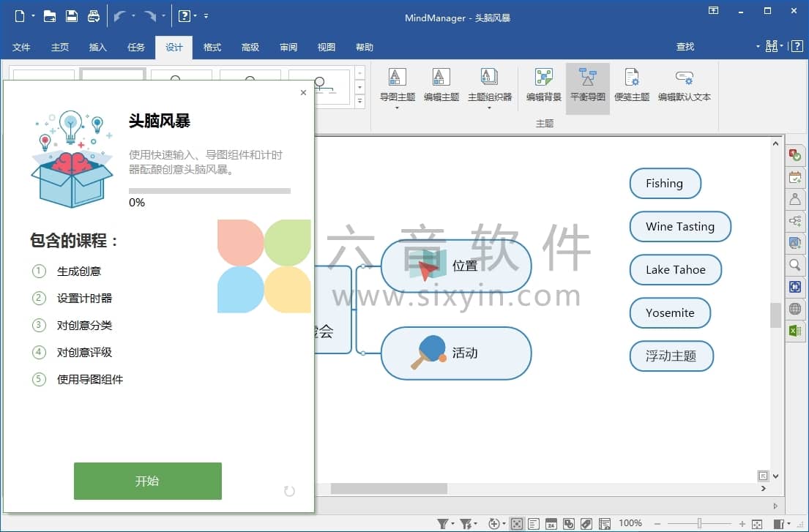Toggle the filter icon in the status bar
The width and height of the screenshot is (809, 532).
click(442, 523)
